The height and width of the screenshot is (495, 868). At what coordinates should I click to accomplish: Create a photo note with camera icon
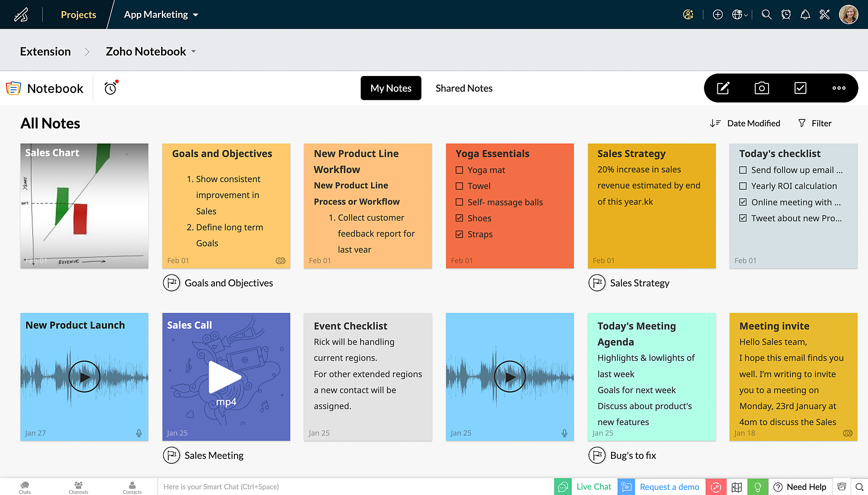pyautogui.click(x=762, y=88)
